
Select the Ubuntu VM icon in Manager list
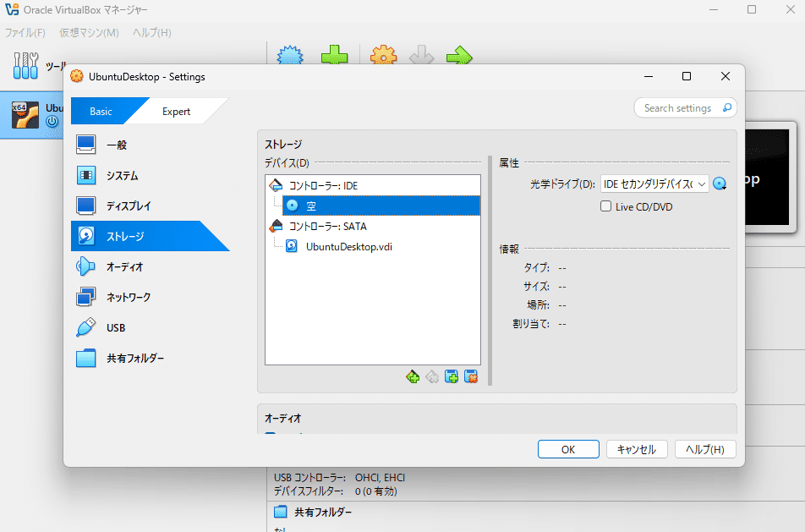click(25, 114)
